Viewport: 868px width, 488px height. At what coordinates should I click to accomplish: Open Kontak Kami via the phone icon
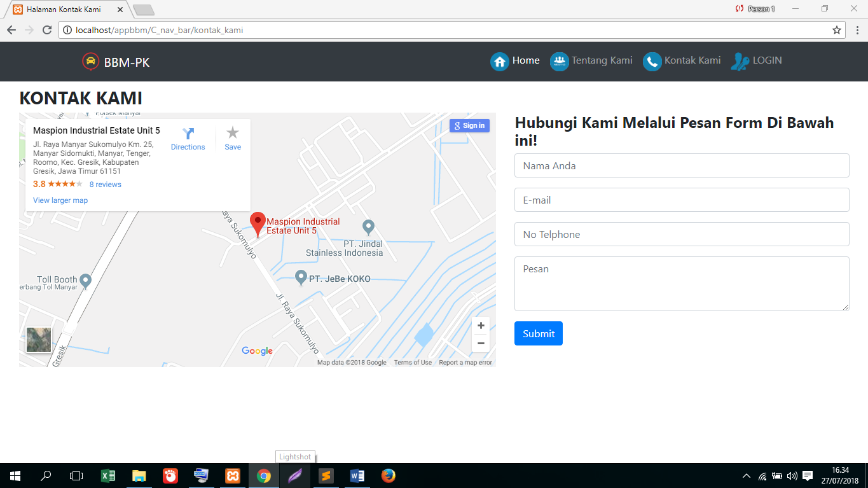pos(652,61)
